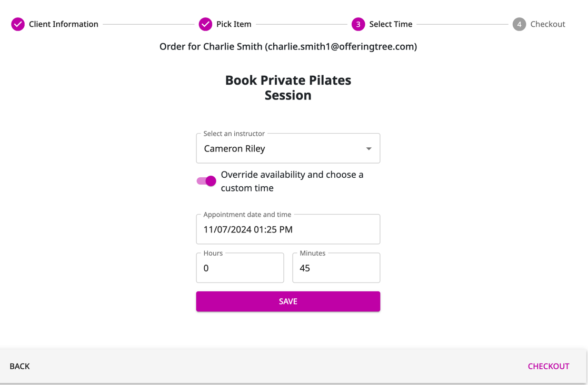The height and width of the screenshot is (385, 588).
Task: Select the Select Time step label
Action: [x=391, y=24]
